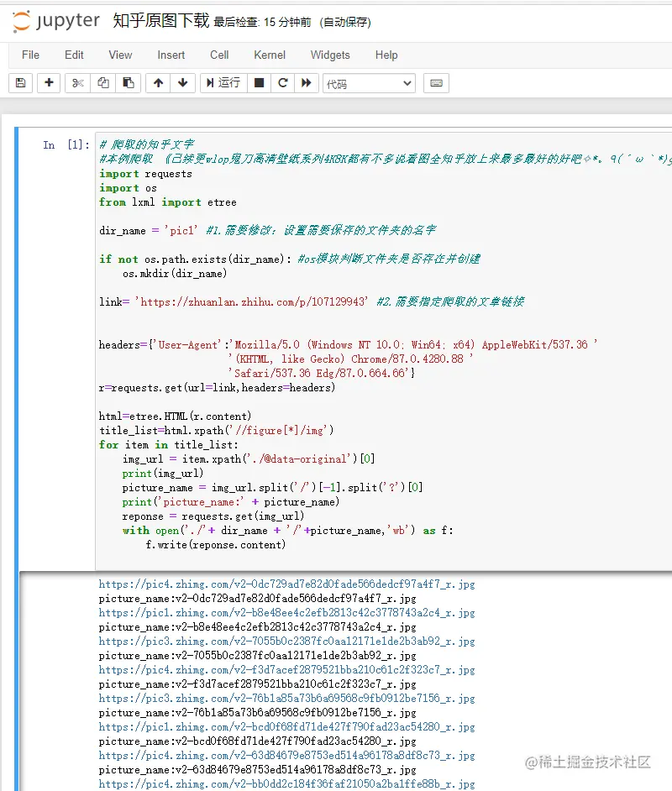Image resolution: width=672 pixels, height=791 pixels.
Task: Open output link ending 76b1a85a73b6a69568c9fb0912be7156_r.jpg
Action: pos(287,699)
